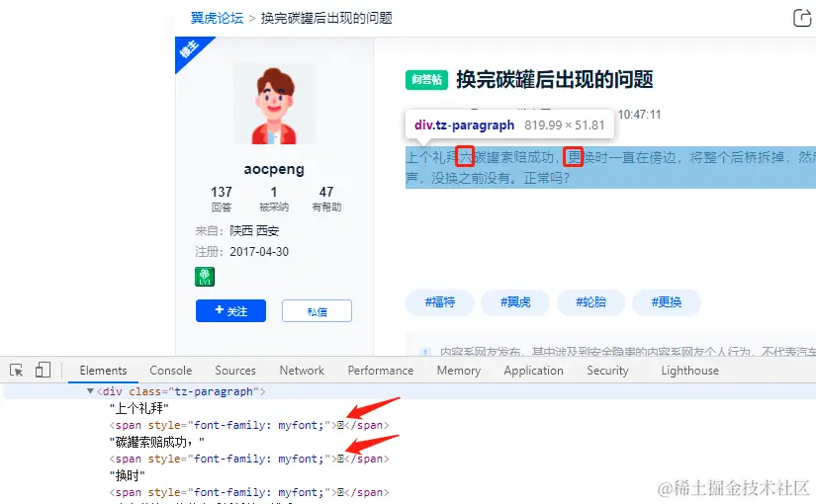Click the 1 被采纳 count

click(x=274, y=199)
